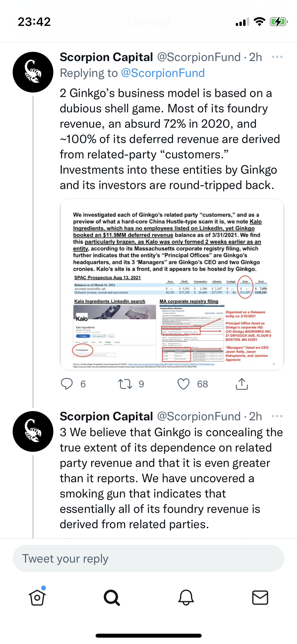This screenshot has width=297, height=644.
Task: Like the tweet with the heart icon
Action: (183, 384)
